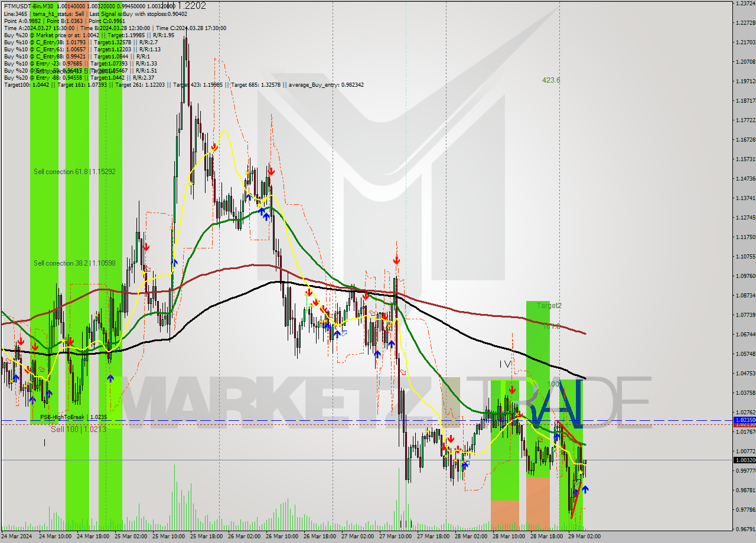
Task: Click the 423.6 Fibonacci level label
Action: click(x=551, y=80)
